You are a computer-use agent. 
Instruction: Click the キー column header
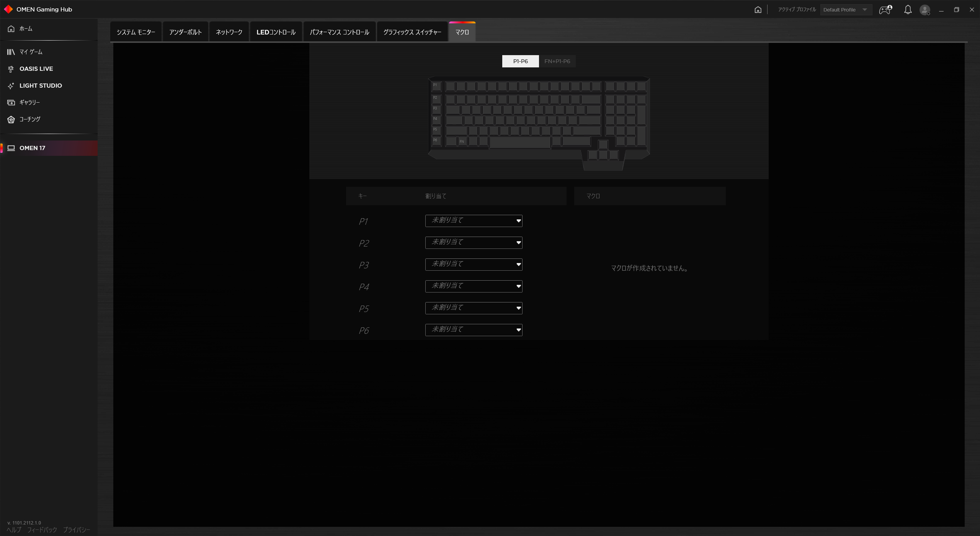363,196
